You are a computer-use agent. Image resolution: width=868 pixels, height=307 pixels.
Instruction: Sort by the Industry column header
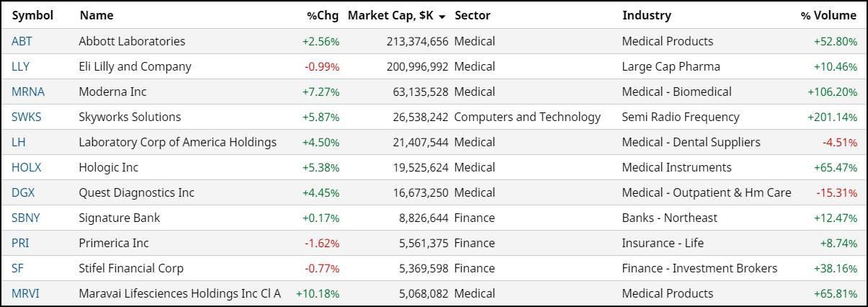point(646,15)
